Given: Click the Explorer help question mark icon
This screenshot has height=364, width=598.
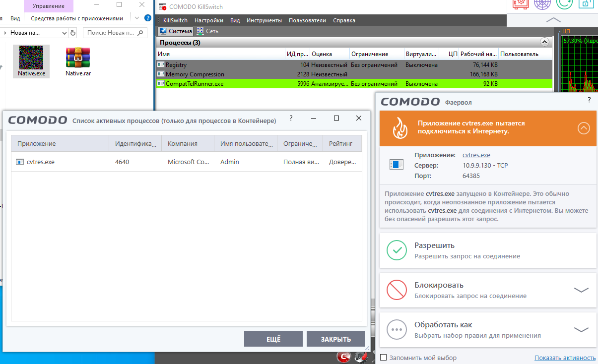Looking at the screenshot, I should (147, 18).
